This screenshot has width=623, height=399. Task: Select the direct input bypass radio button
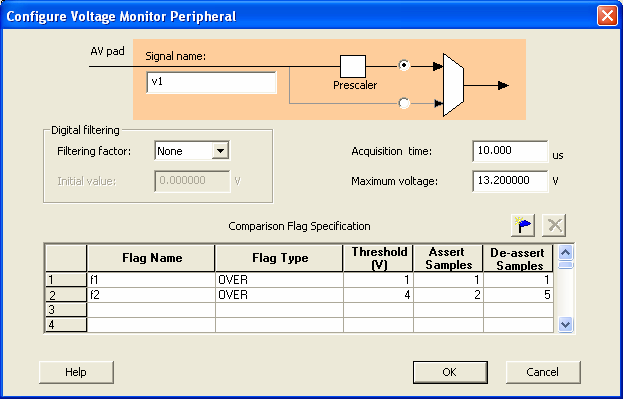click(404, 103)
